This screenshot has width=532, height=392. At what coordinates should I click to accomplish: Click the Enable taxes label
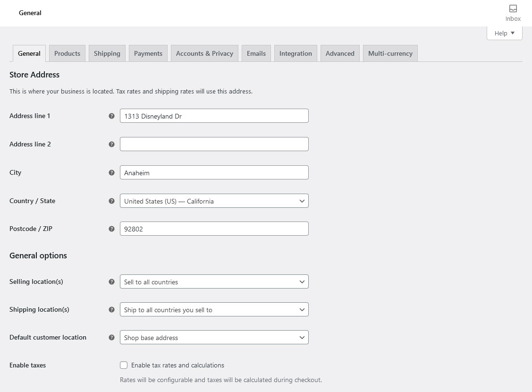[x=27, y=365]
